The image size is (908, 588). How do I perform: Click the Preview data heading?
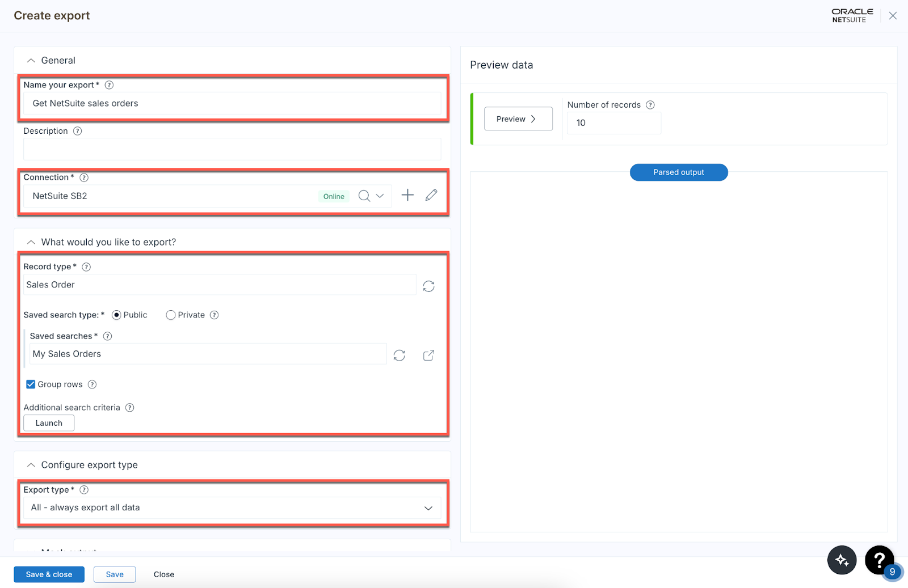pos(502,65)
